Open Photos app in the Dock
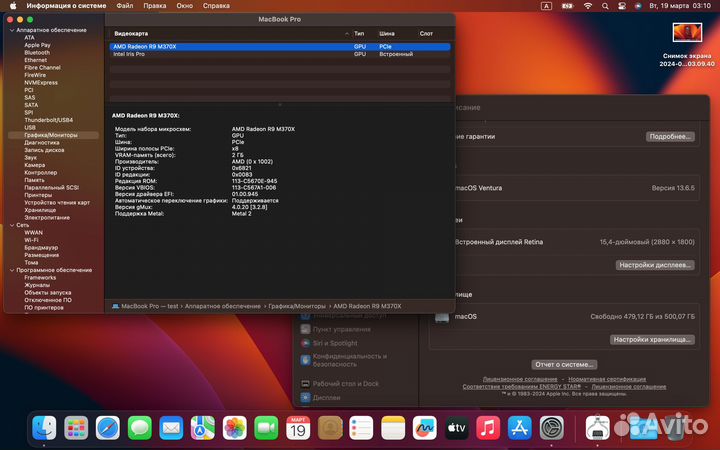 (235, 428)
